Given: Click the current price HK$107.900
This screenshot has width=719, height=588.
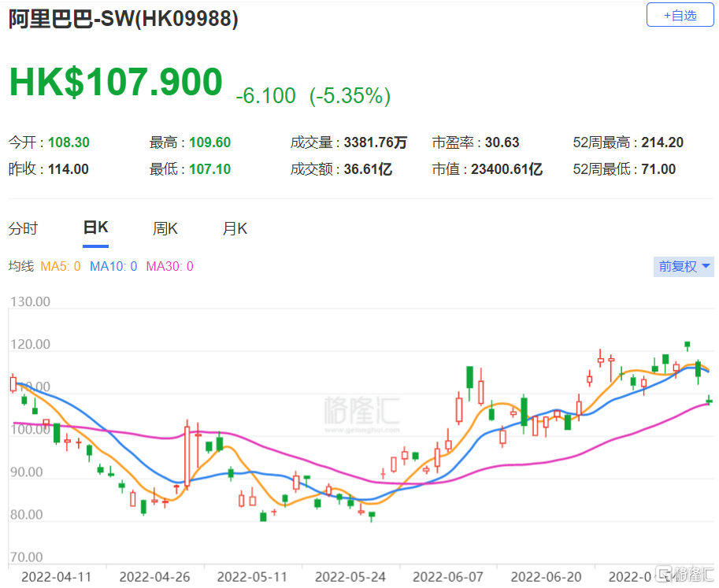Looking at the screenshot, I should 115,81.
